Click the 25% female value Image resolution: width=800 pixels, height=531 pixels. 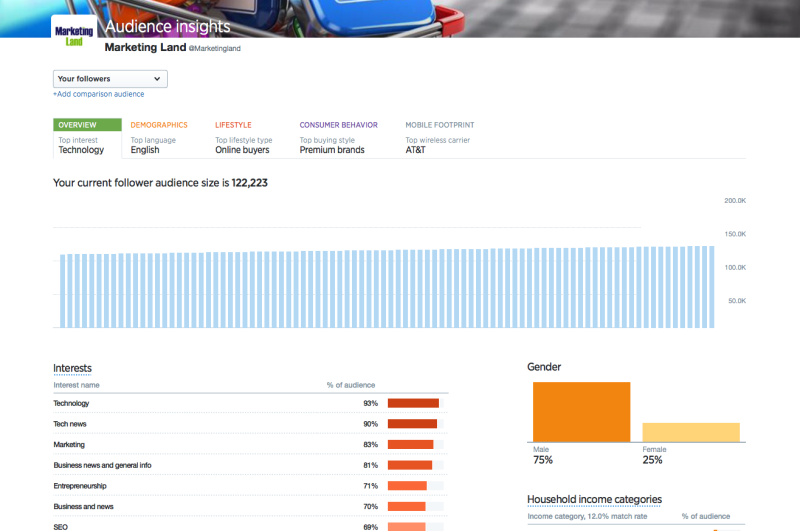click(x=652, y=460)
